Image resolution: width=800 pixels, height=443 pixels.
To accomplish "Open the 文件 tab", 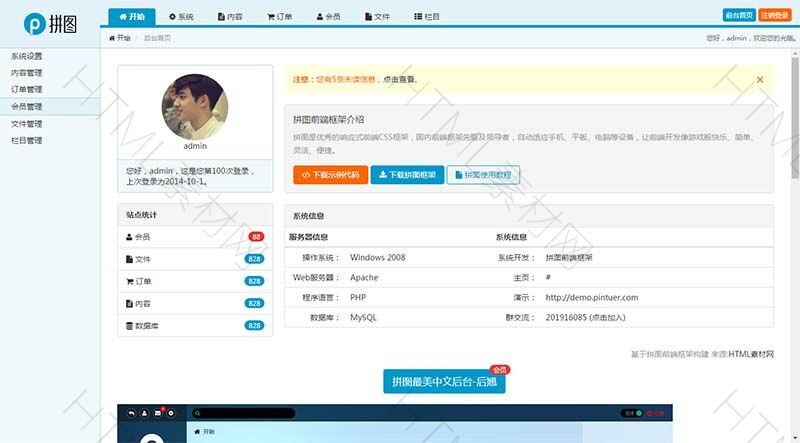I will [377, 17].
